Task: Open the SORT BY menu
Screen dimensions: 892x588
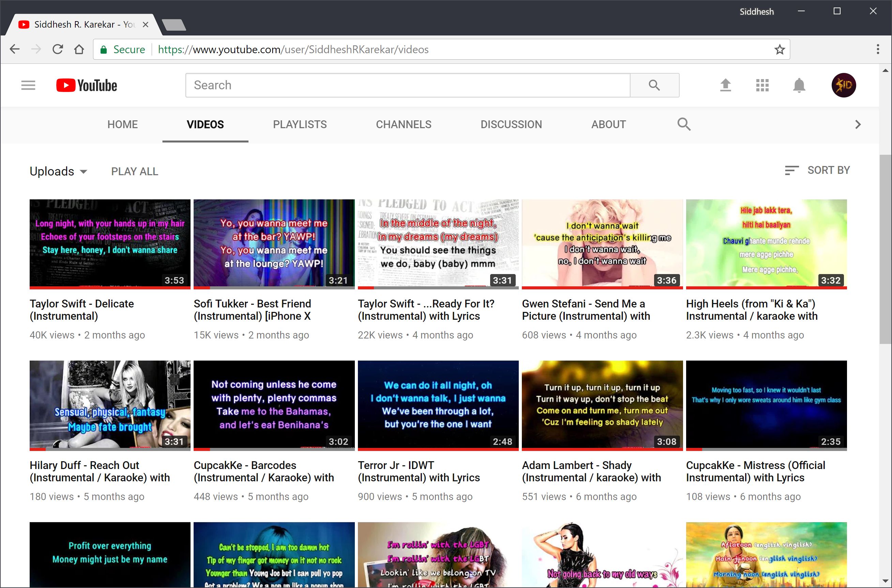Action: (817, 170)
